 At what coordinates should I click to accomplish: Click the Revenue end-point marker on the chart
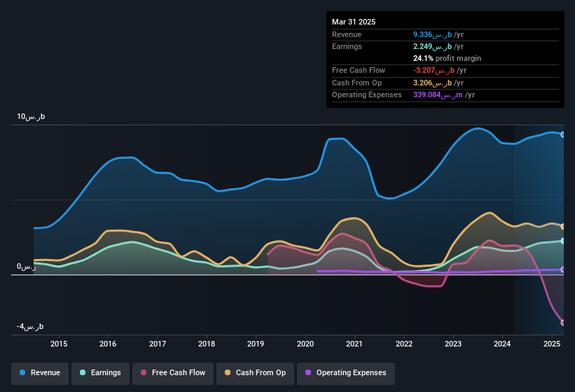[x=563, y=134]
